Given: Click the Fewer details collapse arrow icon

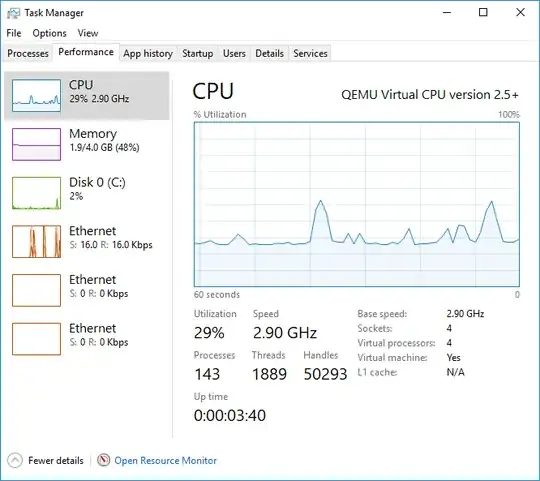Looking at the screenshot, I should pyautogui.click(x=15, y=460).
